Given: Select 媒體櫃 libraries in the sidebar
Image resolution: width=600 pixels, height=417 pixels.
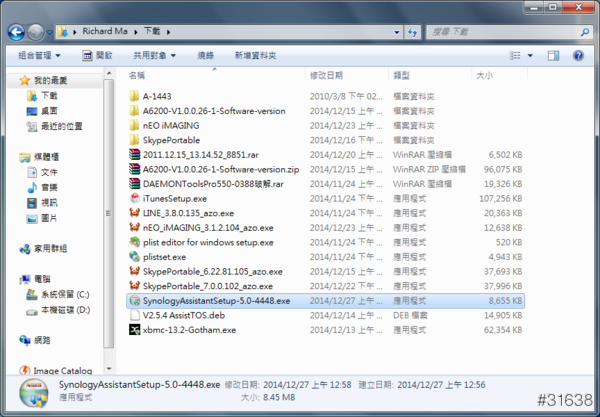Looking at the screenshot, I should [46, 157].
